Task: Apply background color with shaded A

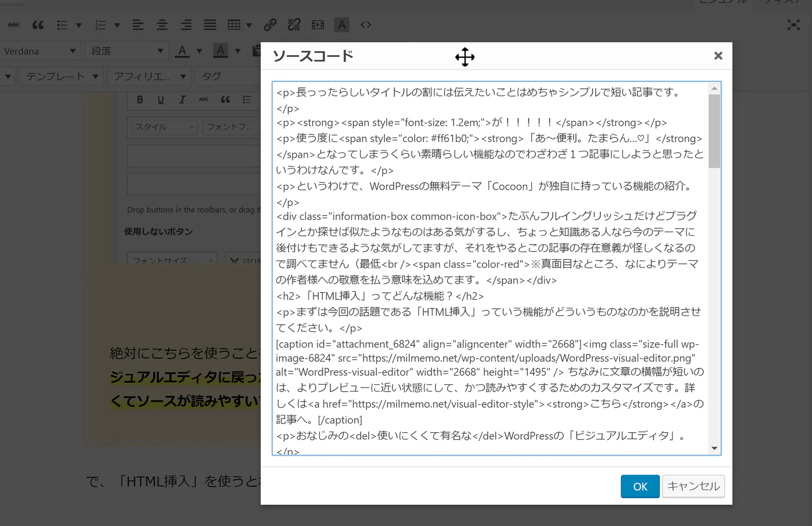Action: tap(220, 51)
